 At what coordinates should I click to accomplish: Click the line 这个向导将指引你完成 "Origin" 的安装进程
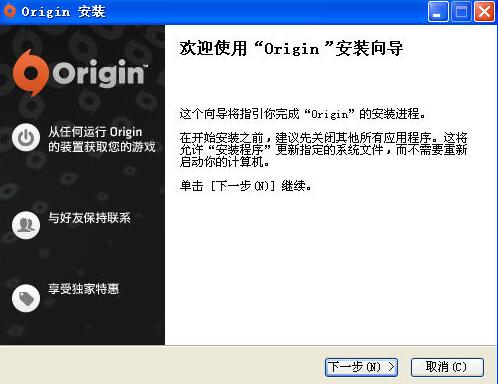(303, 114)
